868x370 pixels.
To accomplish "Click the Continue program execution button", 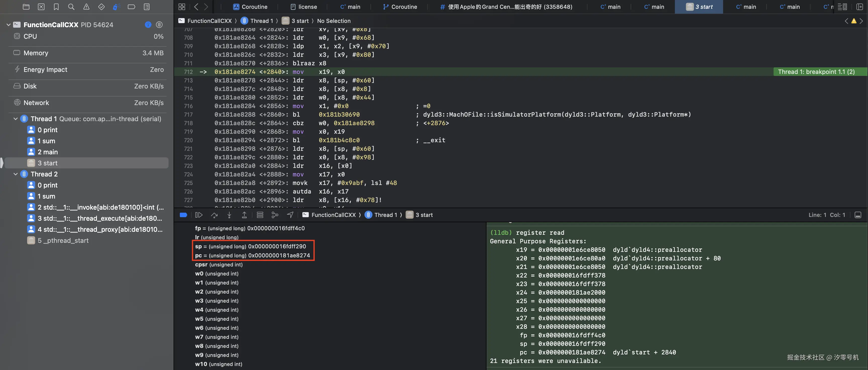I will (x=199, y=215).
